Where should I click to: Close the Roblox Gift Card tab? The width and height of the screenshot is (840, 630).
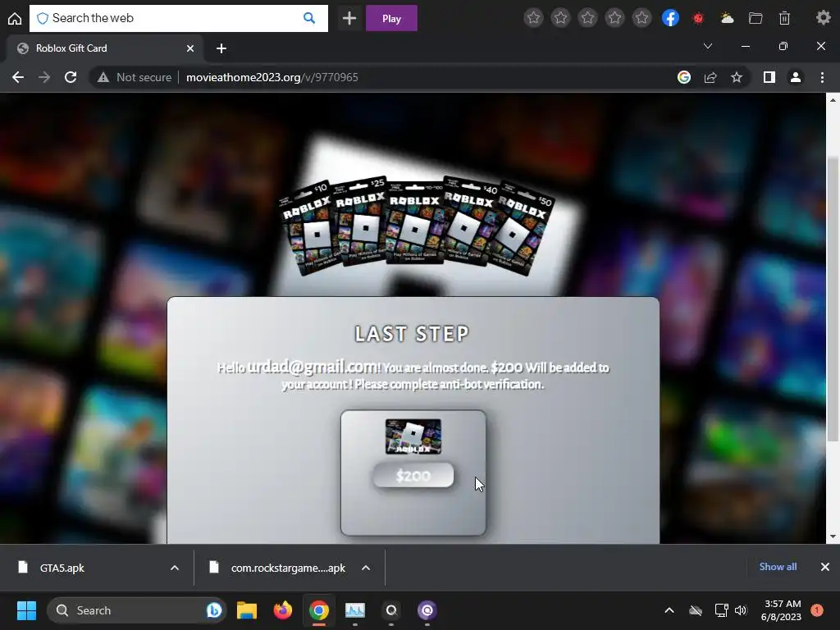[x=190, y=48]
